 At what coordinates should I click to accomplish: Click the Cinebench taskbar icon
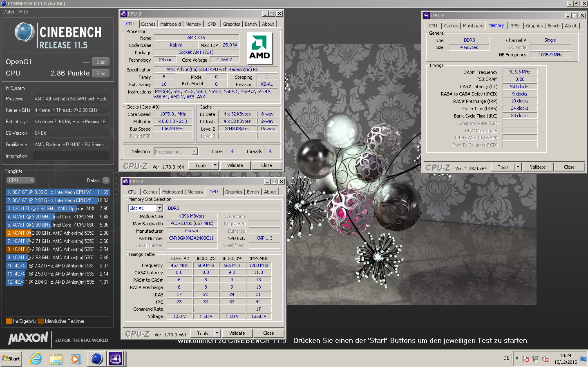tap(96, 359)
